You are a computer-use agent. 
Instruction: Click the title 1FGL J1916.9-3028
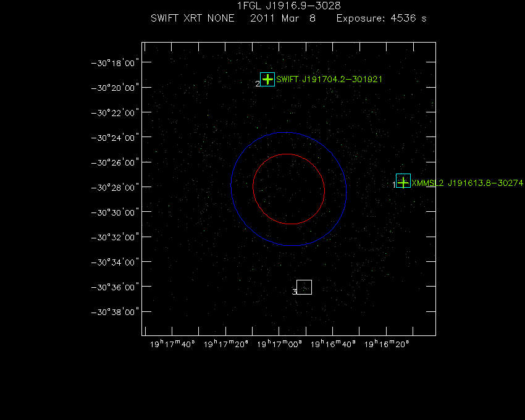coord(288,6)
